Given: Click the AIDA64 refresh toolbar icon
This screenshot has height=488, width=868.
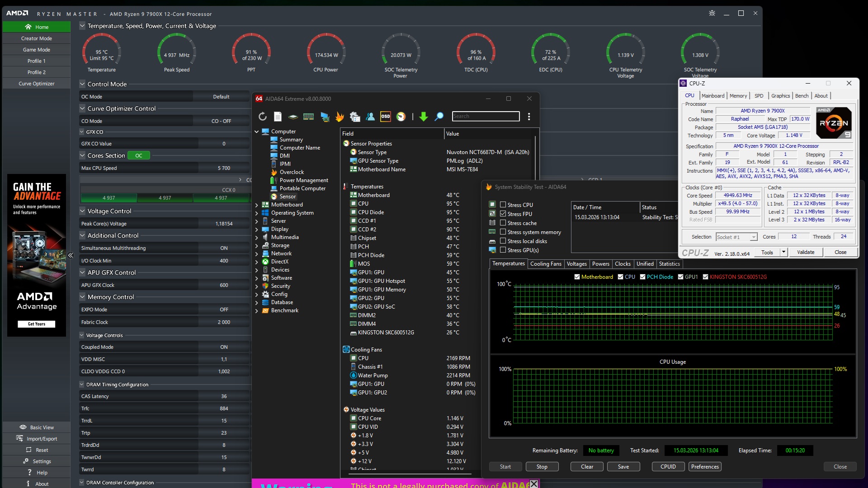Looking at the screenshot, I should 263,117.
